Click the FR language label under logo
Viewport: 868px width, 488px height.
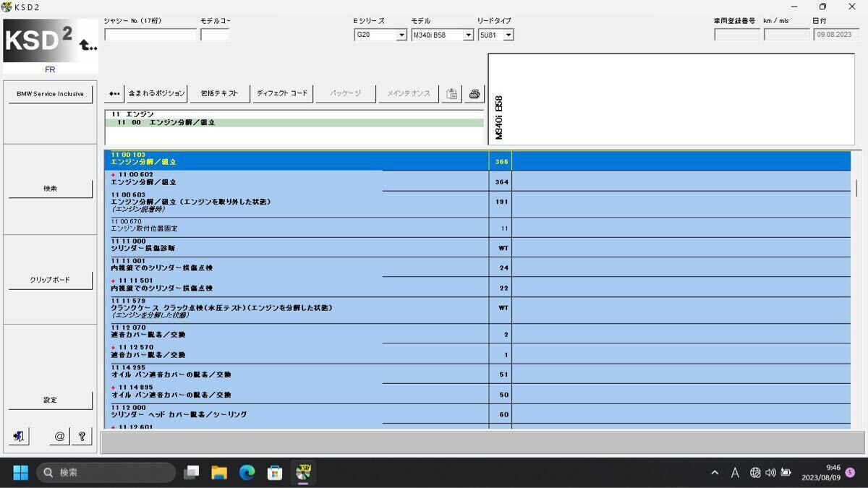[x=50, y=70]
